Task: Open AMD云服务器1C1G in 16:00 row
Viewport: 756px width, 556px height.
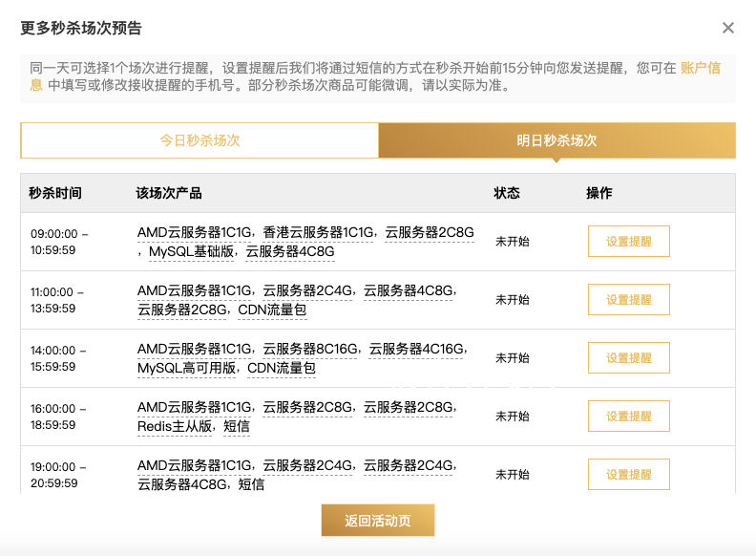Action: 195,407
